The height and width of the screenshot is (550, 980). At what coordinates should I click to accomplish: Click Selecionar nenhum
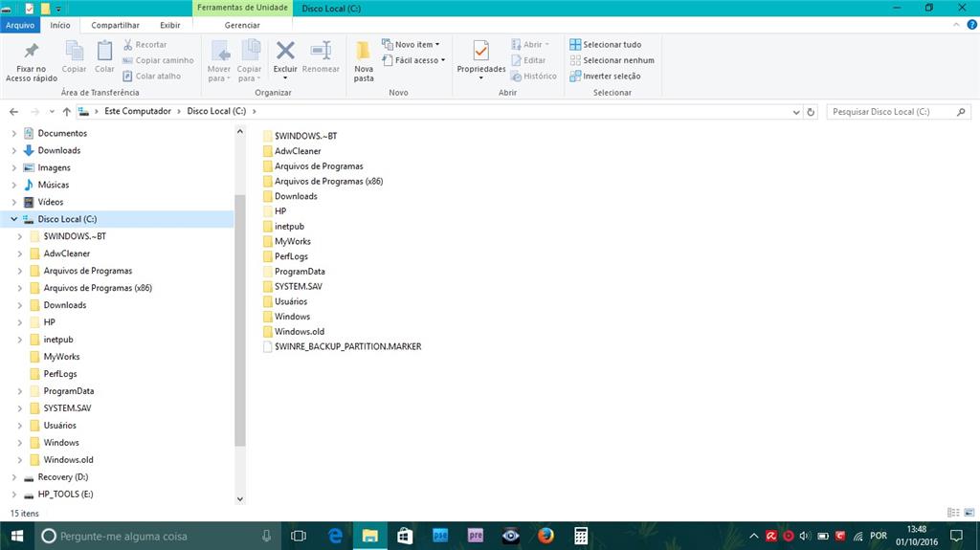612,60
